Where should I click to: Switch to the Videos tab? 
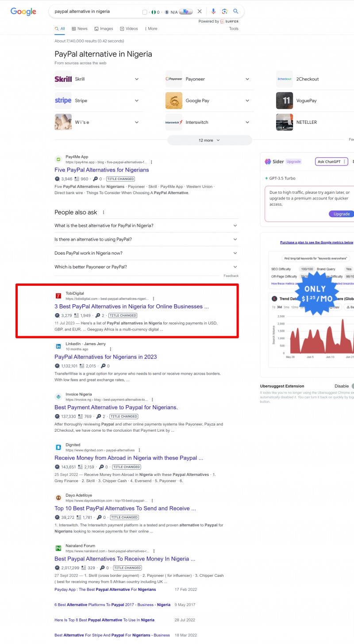pyautogui.click(x=129, y=29)
